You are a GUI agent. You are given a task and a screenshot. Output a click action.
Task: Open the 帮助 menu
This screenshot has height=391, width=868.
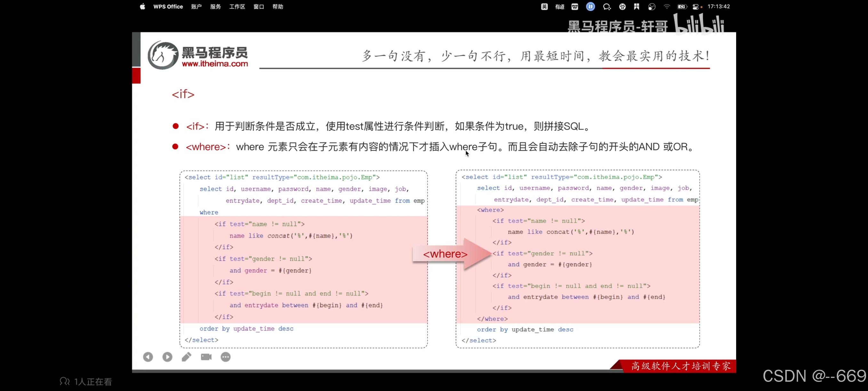pyautogui.click(x=278, y=6)
